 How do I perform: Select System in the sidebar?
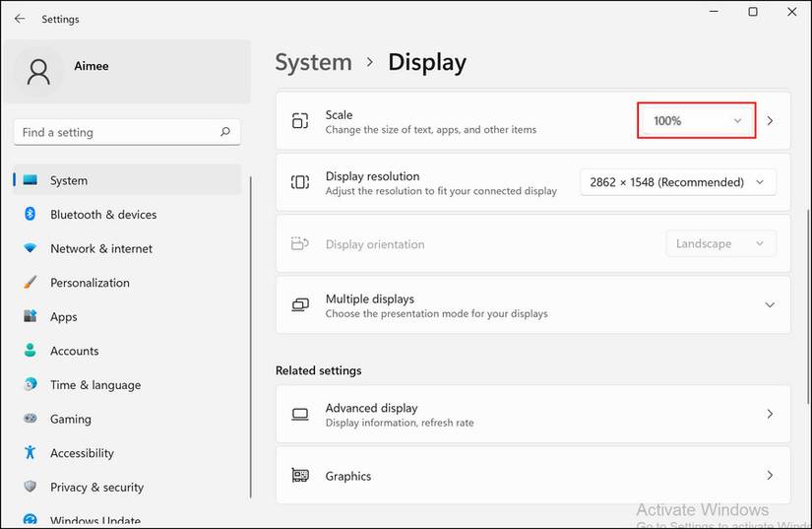[x=127, y=180]
